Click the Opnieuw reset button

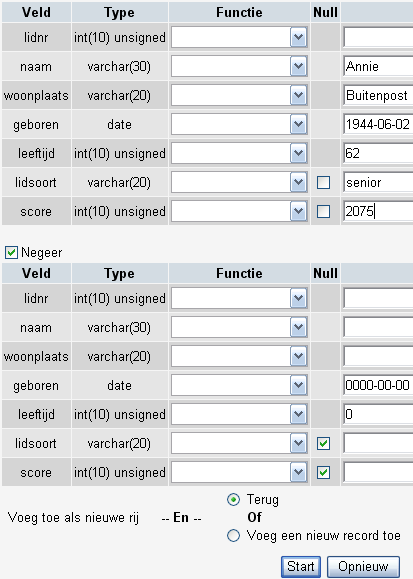tap(363, 566)
